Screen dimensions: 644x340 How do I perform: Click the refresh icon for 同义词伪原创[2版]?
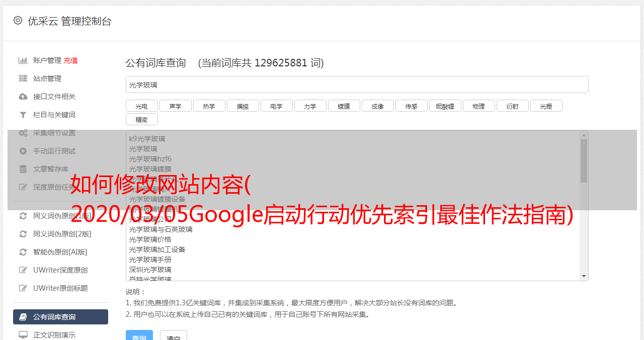tap(23, 234)
